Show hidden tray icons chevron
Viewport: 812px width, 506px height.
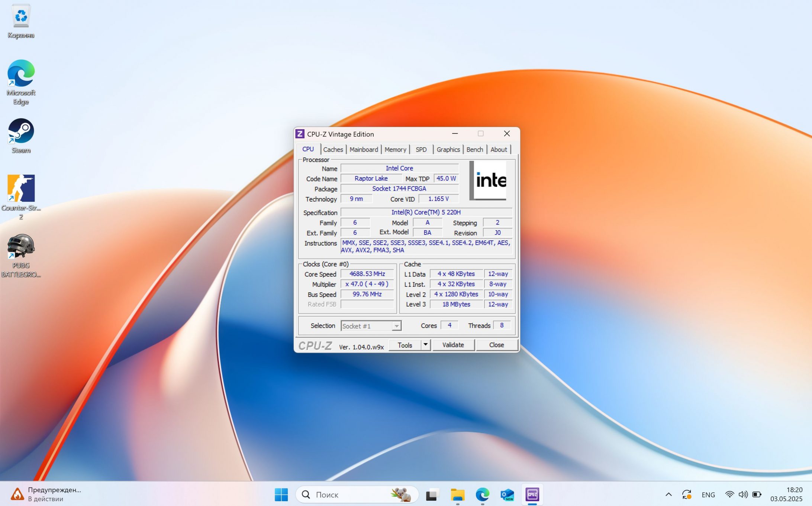pos(668,494)
